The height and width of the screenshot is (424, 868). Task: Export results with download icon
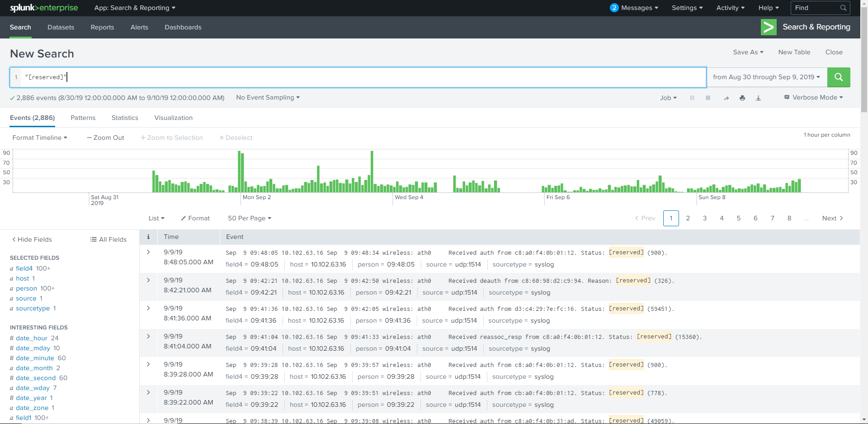click(x=759, y=98)
